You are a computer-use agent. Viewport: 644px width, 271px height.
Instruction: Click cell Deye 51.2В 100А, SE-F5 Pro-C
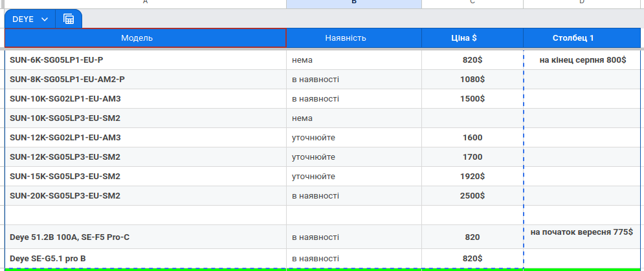pyautogui.click(x=146, y=237)
